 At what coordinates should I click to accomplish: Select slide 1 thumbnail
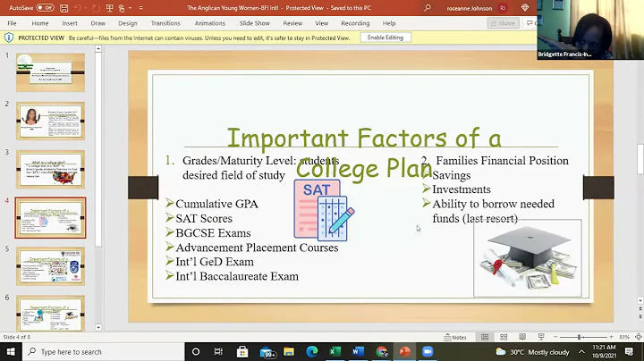(x=50, y=72)
